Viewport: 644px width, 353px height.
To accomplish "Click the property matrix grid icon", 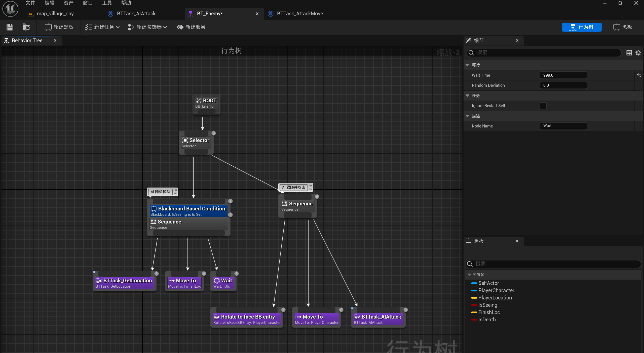I will click(629, 53).
